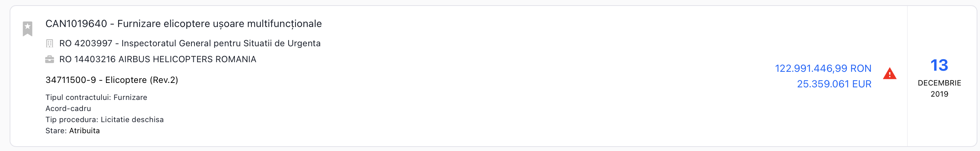Click the year 2019 label
The width and height of the screenshot is (980, 151).
click(x=939, y=94)
